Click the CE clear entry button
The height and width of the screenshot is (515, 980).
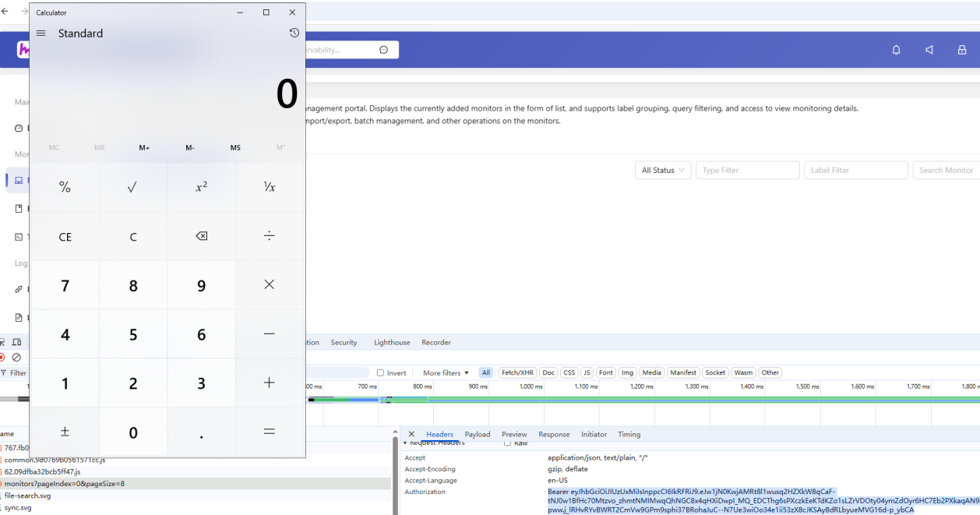[65, 236]
